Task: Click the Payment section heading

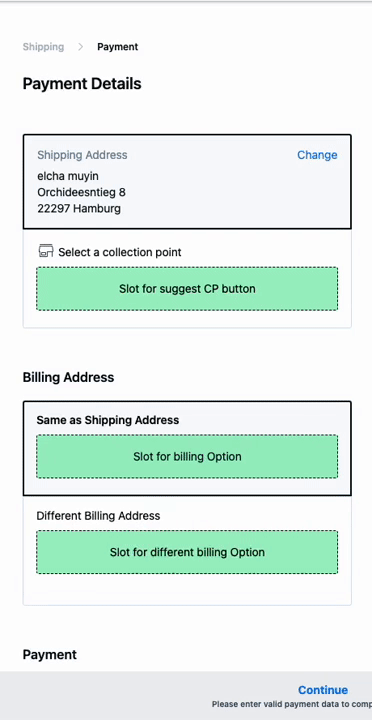Action: click(50, 655)
